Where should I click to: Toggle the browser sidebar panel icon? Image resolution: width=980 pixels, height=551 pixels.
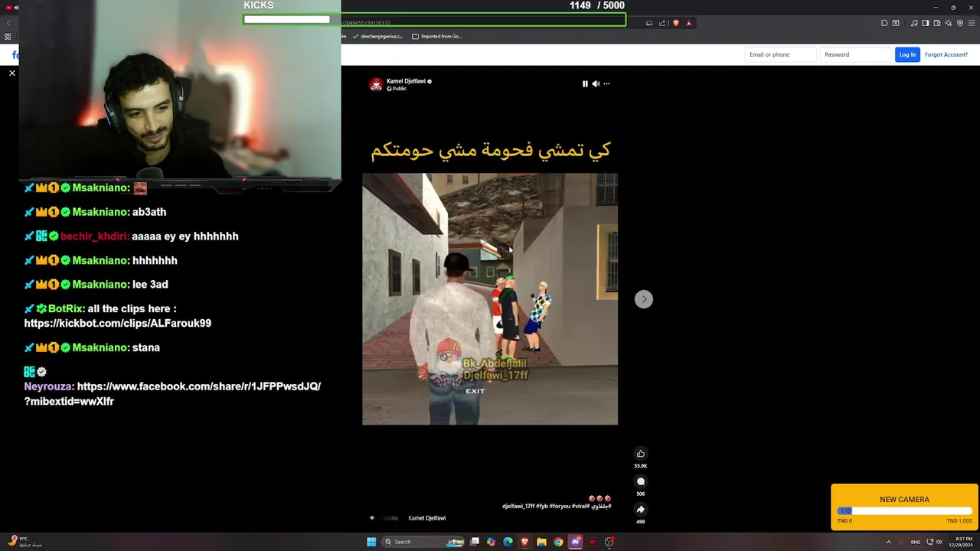[926, 23]
